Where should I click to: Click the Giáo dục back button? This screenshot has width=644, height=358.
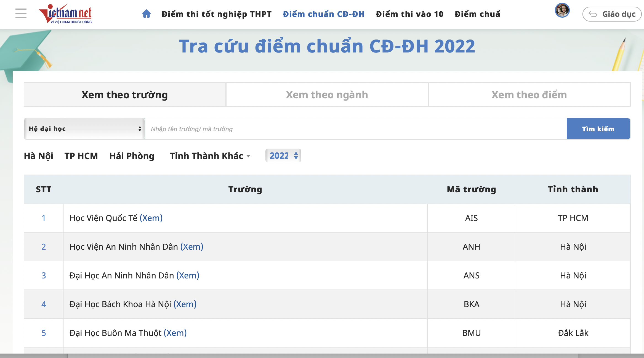[612, 14]
